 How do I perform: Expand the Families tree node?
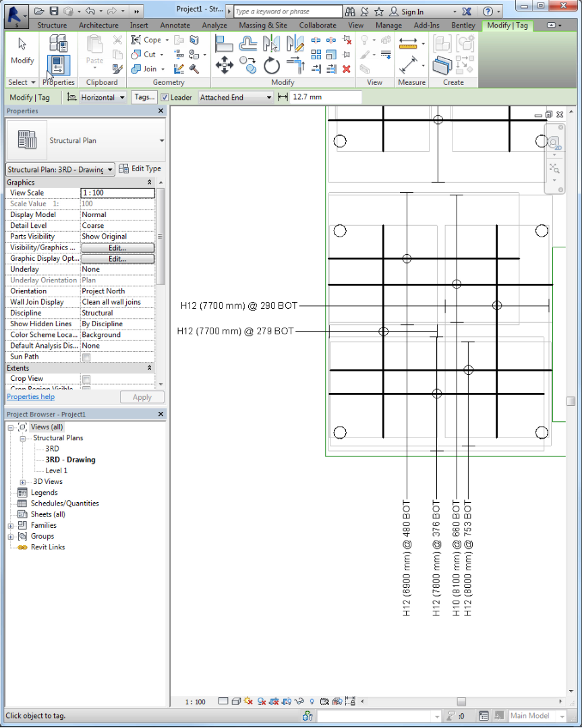(x=11, y=526)
